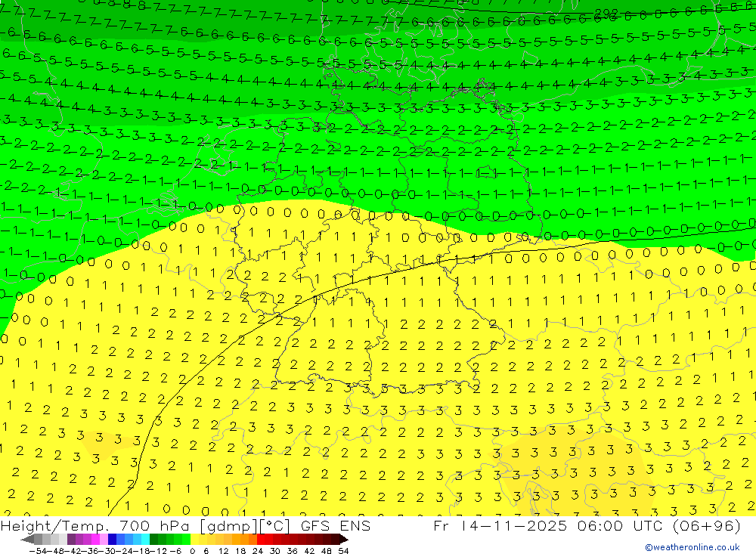Pick the cyan swatch left of -12
This screenshot has height=554, width=756.
click(145, 540)
